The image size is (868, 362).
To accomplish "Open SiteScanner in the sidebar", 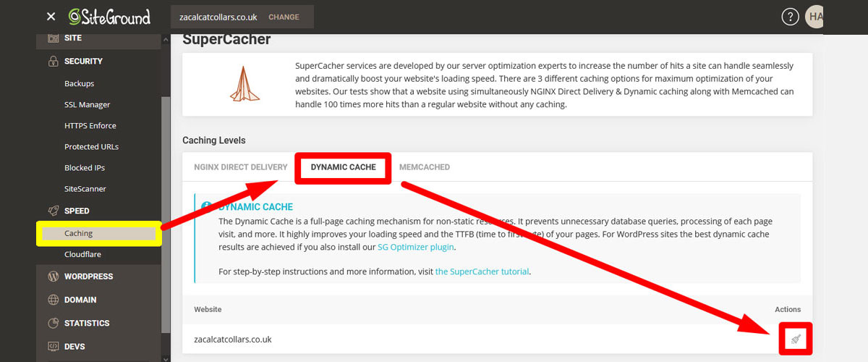I will pyautogui.click(x=85, y=189).
